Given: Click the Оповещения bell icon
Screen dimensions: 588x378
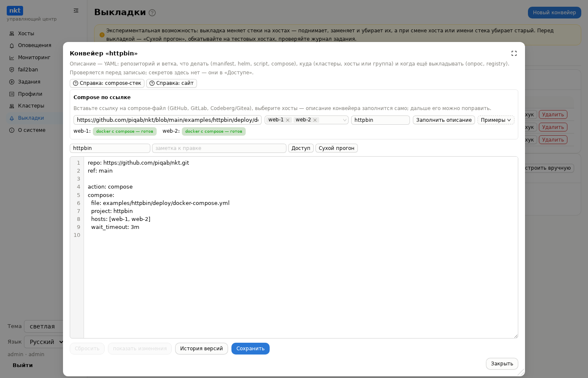Looking at the screenshot, I should pyautogui.click(x=12, y=45).
